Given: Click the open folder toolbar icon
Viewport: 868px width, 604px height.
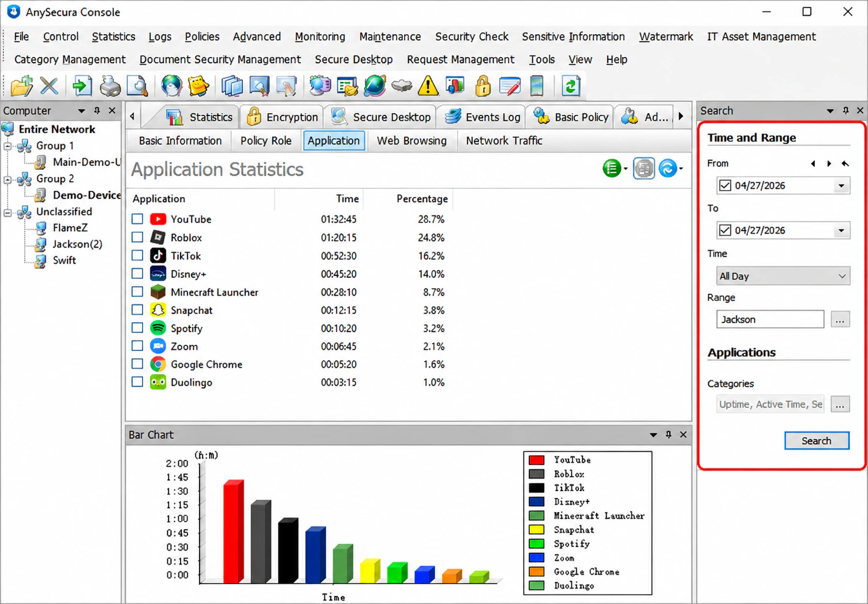Looking at the screenshot, I should point(22,86).
